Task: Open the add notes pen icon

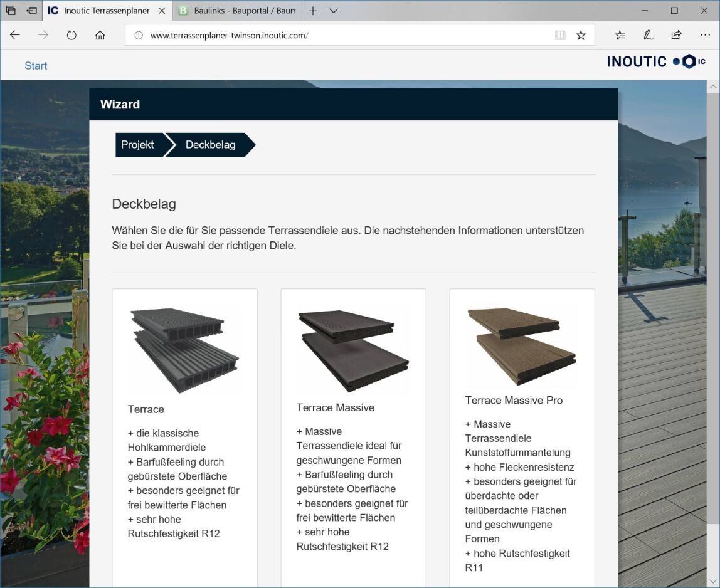Action: coord(648,35)
